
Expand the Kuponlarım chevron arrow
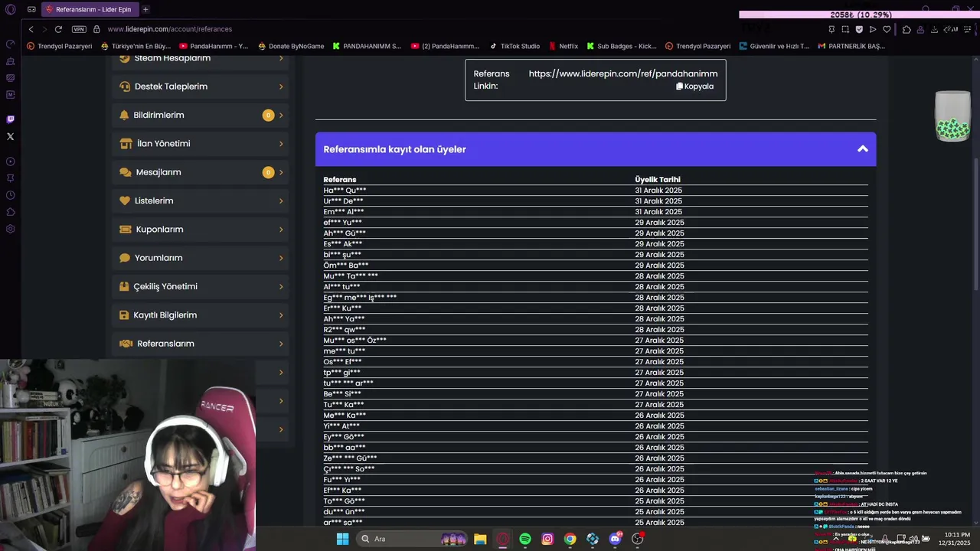(281, 230)
